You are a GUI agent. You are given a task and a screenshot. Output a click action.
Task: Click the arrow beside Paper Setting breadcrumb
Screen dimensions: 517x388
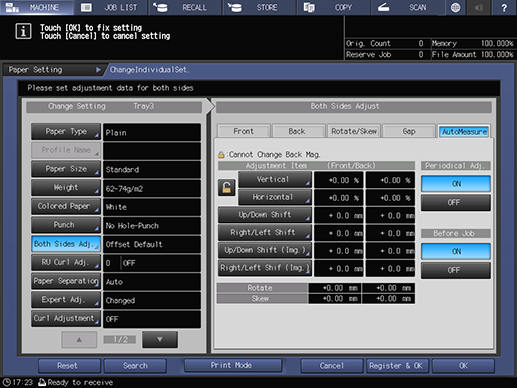[x=98, y=70]
